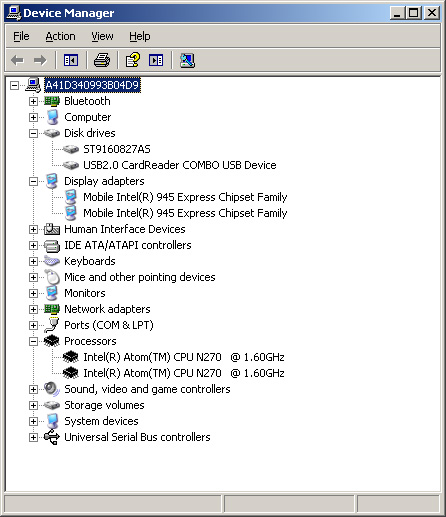Open the Help menu
Image resolution: width=446 pixels, height=517 pixels.
pyautogui.click(x=140, y=36)
